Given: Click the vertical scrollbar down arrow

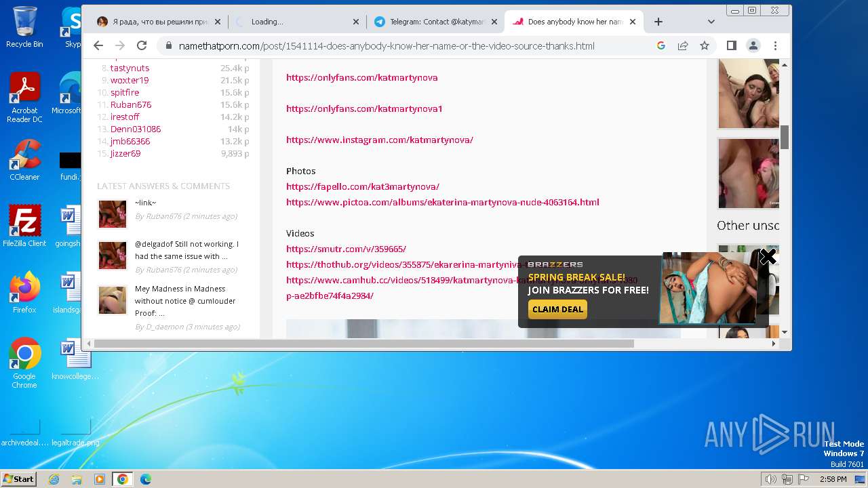Looking at the screenshot, I should (785, 332).
